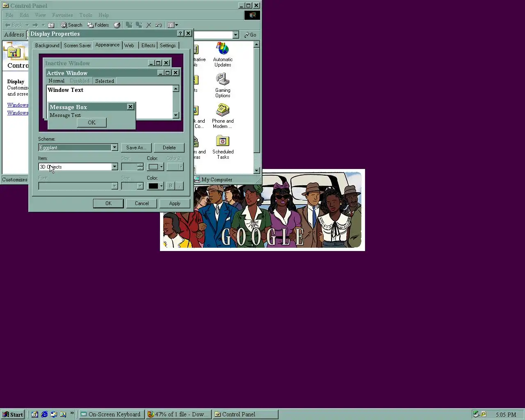Click the Forward arrow in Control Panel toolbar
Viewport: 525px width, 420px height.
point(35,25)
